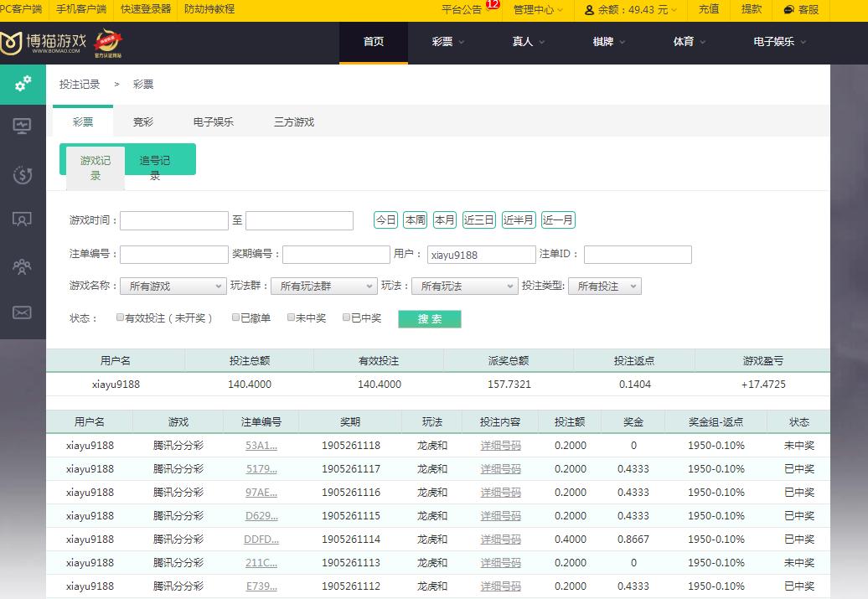Click the 游戏时间 end date field

point(299,220)
